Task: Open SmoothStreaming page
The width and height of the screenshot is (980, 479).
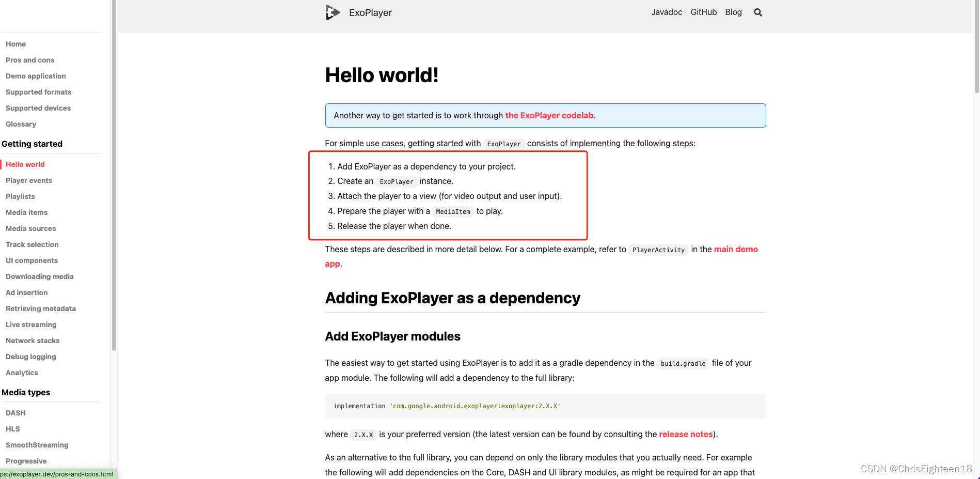Action: (37, 445)
